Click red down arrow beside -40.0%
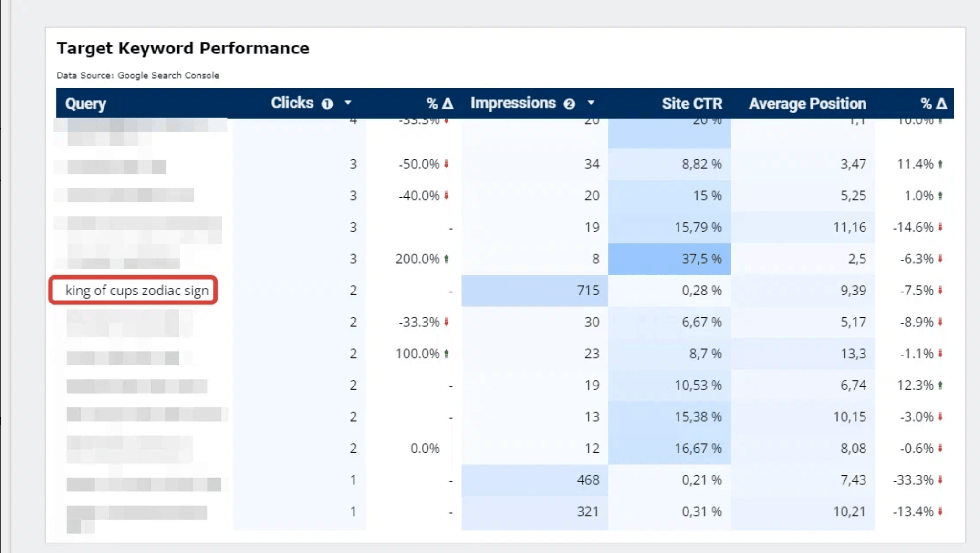The height and width of the screenshot is (553, 980). (x=447, y=196)
